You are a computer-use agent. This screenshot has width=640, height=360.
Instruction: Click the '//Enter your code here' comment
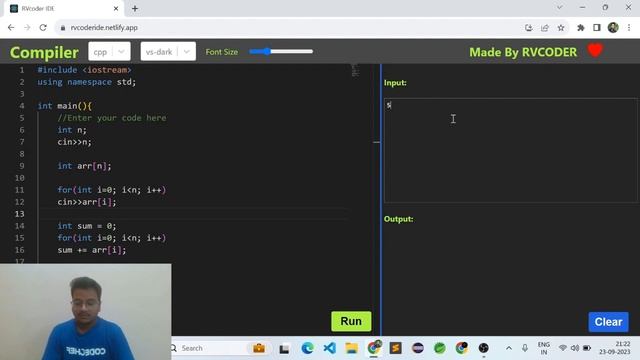coord(112,118)
